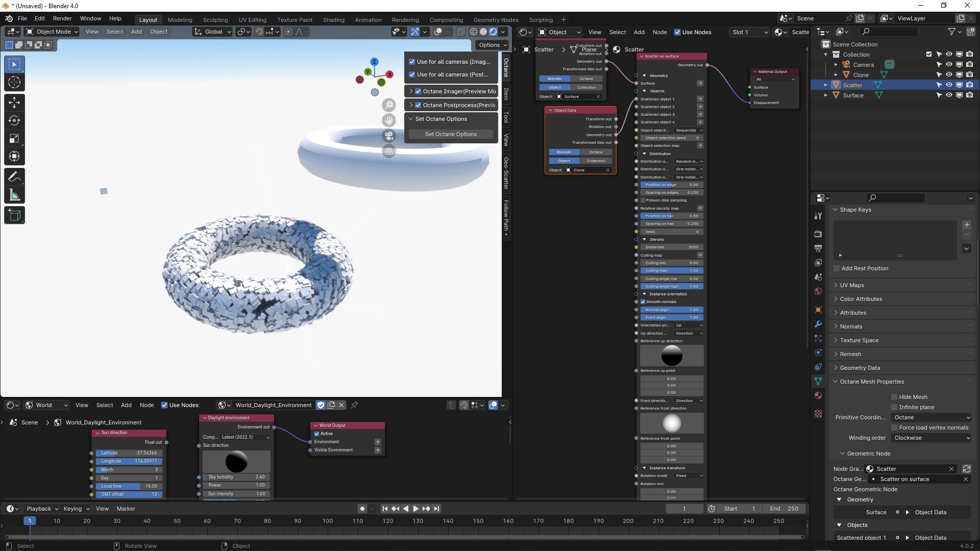Screen dimensions: 980x551
Task: Enable the Hide Mesh checkbox
Action: tap(894, 397)
